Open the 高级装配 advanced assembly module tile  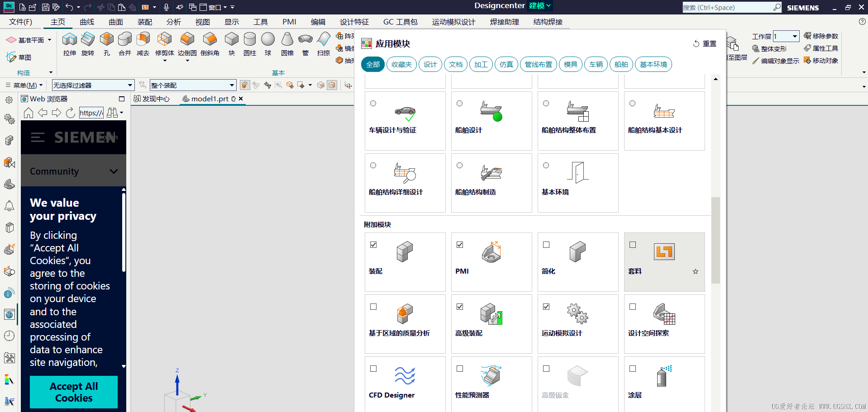click(x=491, y=324)
